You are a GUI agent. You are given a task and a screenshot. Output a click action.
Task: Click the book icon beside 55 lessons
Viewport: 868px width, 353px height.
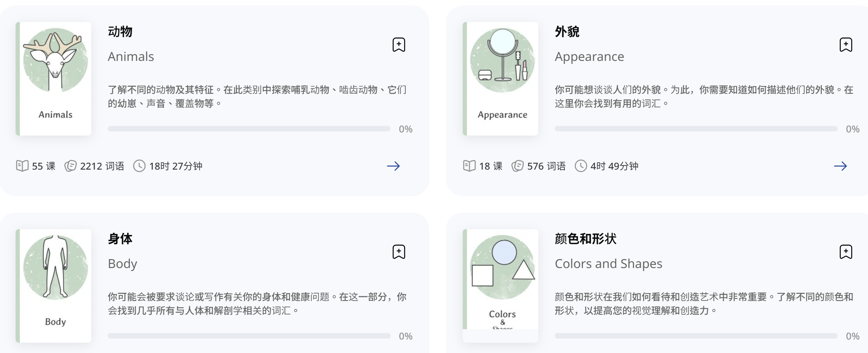[22, 166]
